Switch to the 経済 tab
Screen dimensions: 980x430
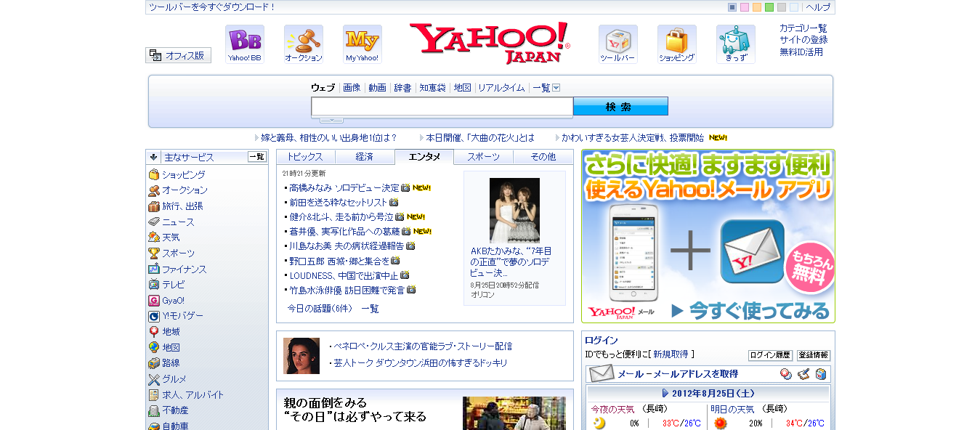[x=365, y=157]
